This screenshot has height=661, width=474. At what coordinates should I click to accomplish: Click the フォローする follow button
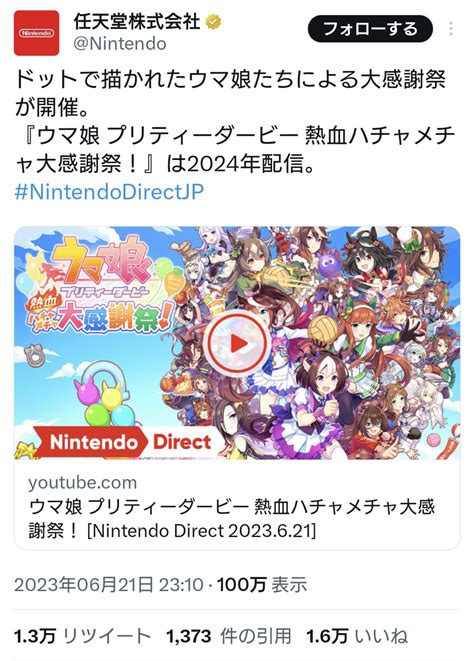tap(370, 29)
